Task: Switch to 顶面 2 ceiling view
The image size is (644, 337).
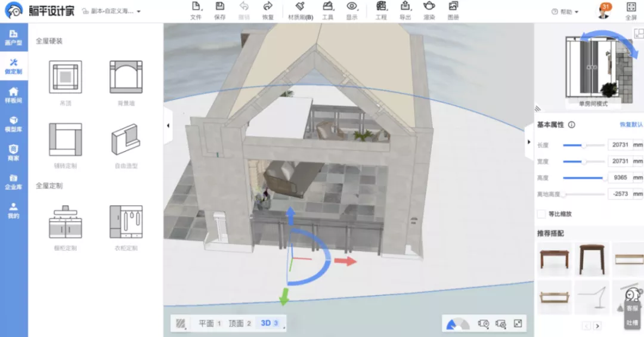Action: click(240, 323)
